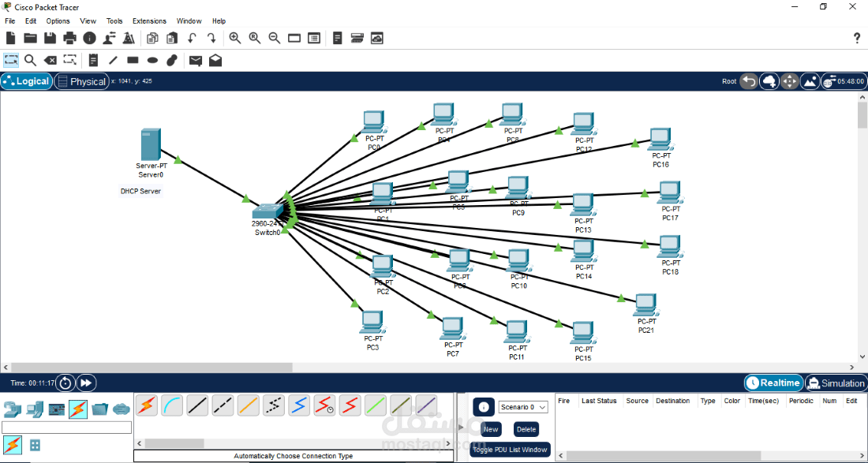This screenshot has height=463, width=868.
Task: Open the Network Information icon
Action: coord(91,37)
